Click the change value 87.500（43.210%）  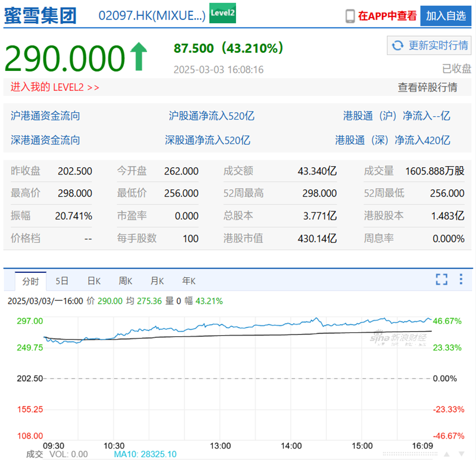point(228,48)
